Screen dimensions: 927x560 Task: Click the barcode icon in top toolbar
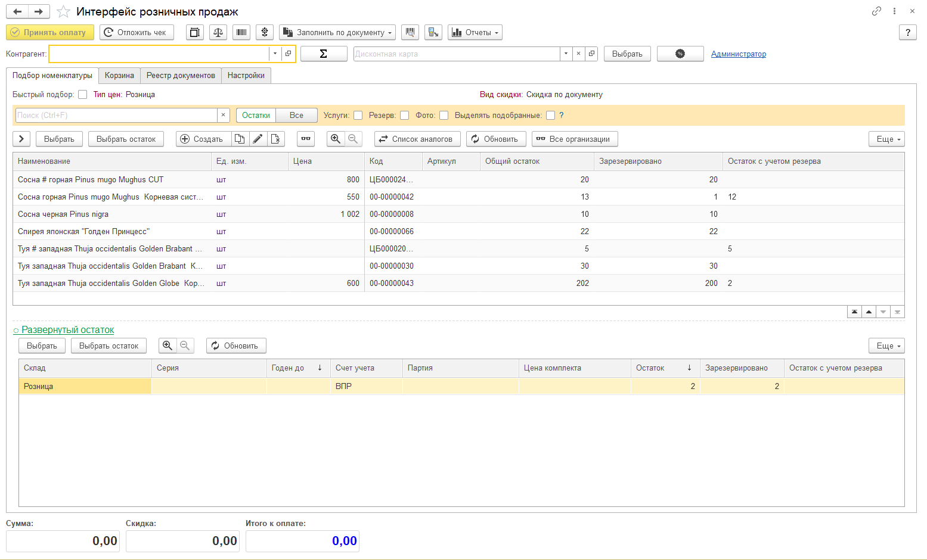241,32
